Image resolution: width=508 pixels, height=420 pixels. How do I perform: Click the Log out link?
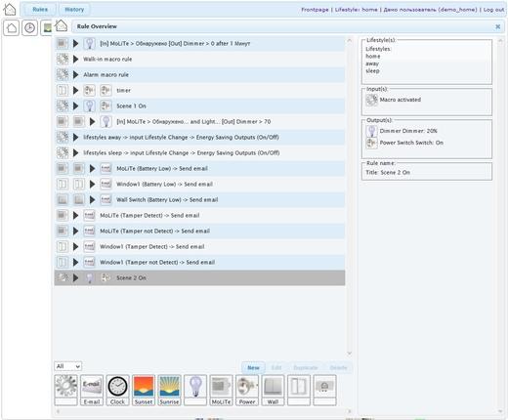point(493,10)
